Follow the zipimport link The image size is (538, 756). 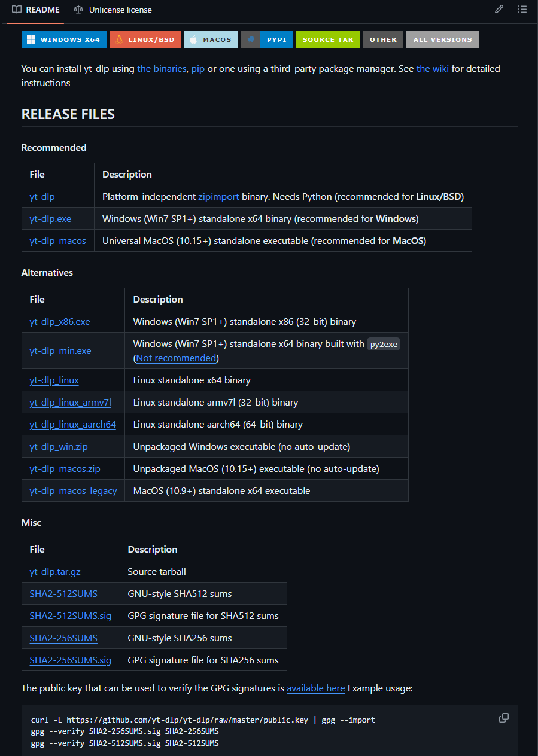click(x=218, y=196)
